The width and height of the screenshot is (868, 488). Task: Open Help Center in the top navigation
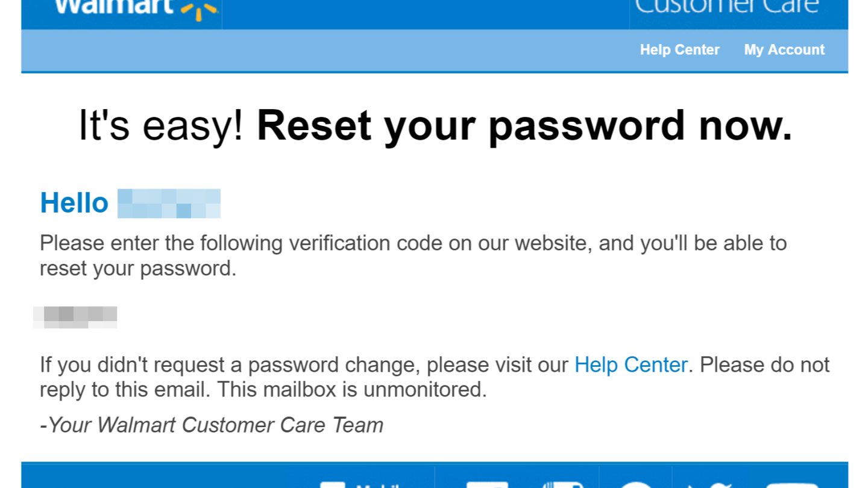680,50
